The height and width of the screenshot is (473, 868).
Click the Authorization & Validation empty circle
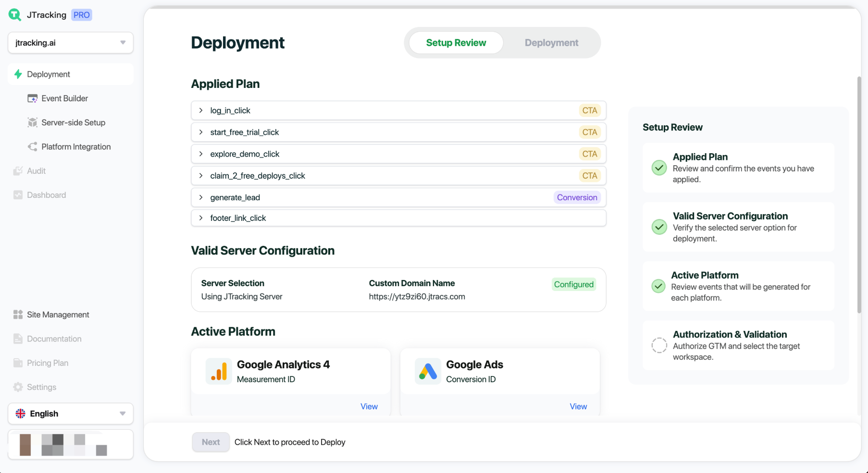659,345
